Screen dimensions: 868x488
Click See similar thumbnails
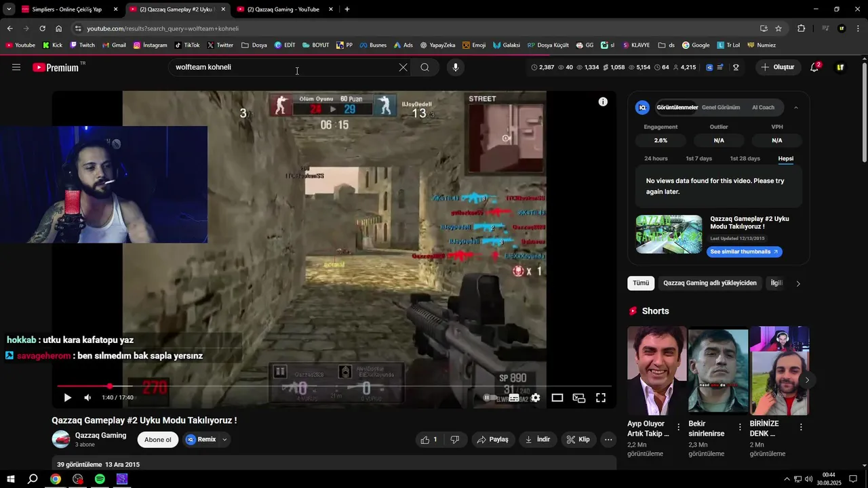tap(744, 251)
